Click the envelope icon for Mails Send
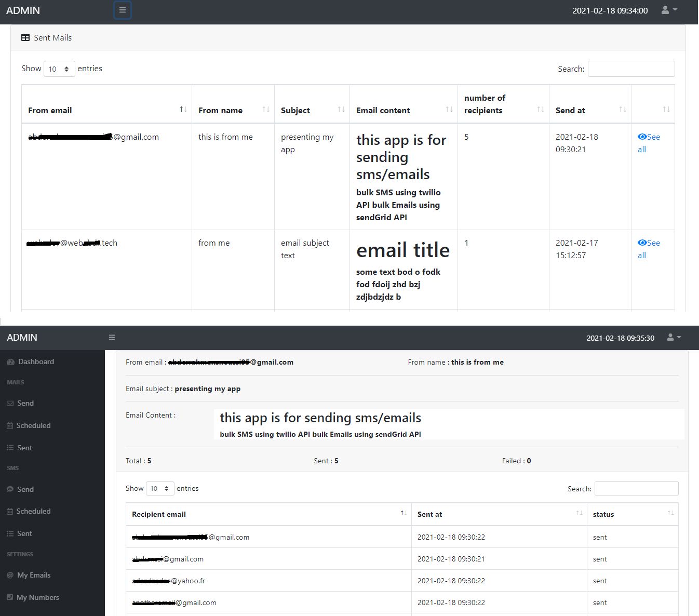The width and height of the screenshot is (699, 616). click(x=10, y=404)
